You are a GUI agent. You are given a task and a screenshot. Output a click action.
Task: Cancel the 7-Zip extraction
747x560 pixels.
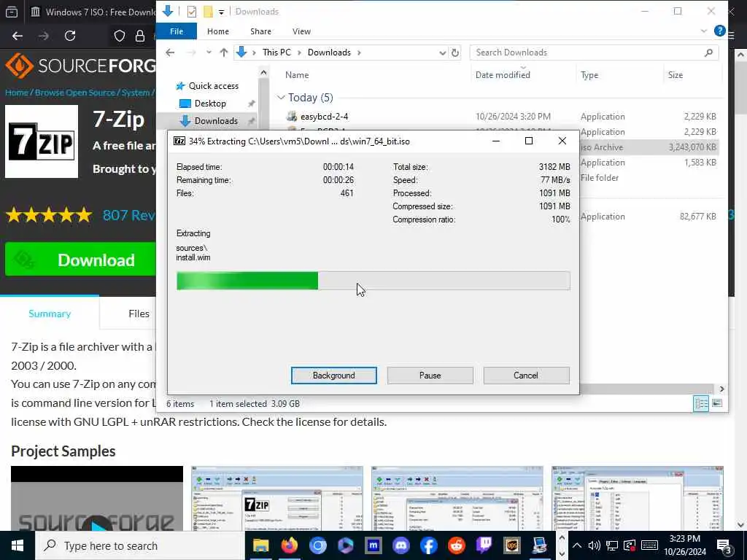point(526,376)
